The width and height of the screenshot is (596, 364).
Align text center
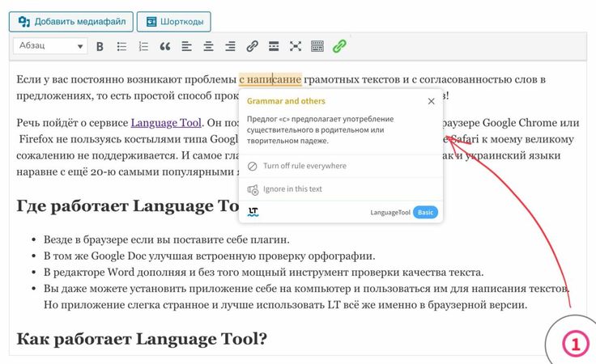coord(208,46)
